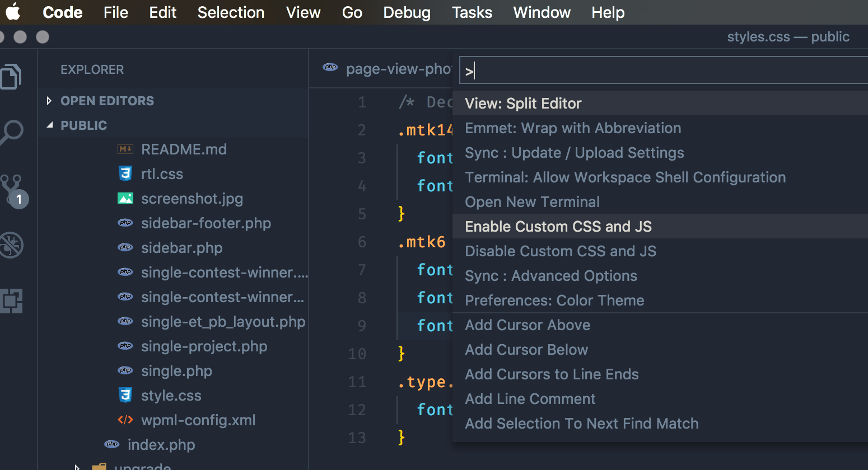
Task: Expand the upgrade folder arrow
Action: point(77,467)
